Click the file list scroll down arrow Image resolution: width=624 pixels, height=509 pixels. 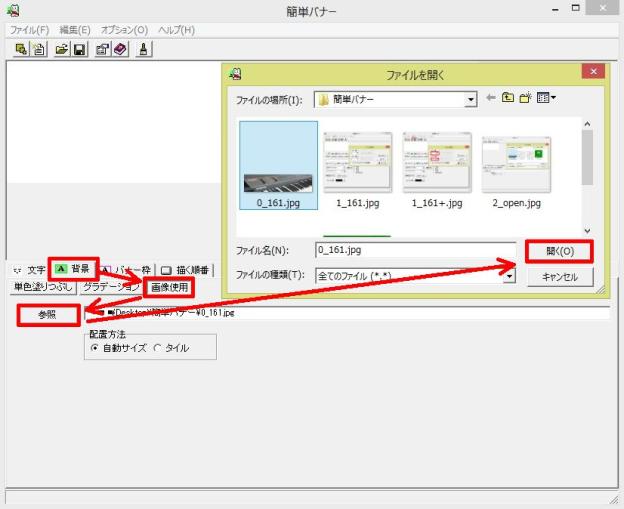pos(587,230)
